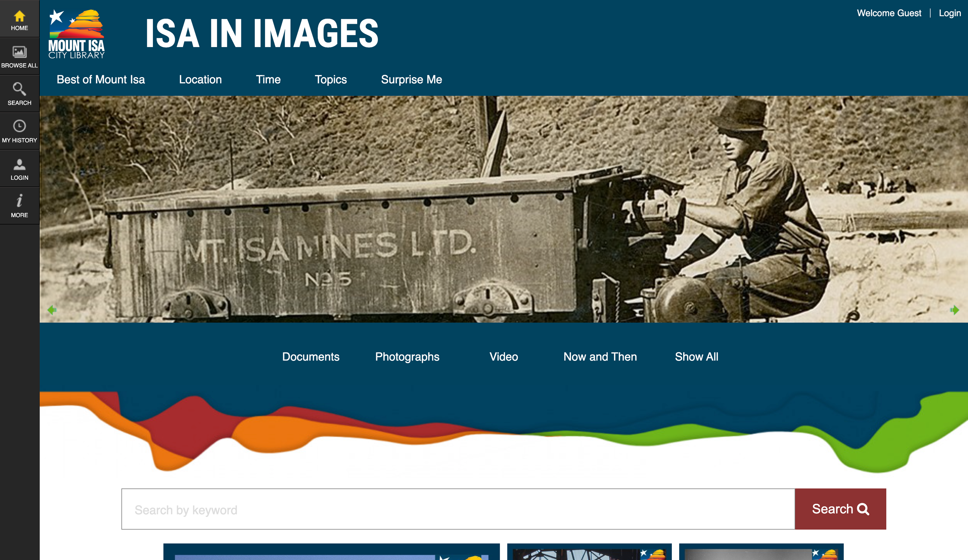View My History in the sidebar
This screenshot has width=968, height=560.
tap(20, 131)
